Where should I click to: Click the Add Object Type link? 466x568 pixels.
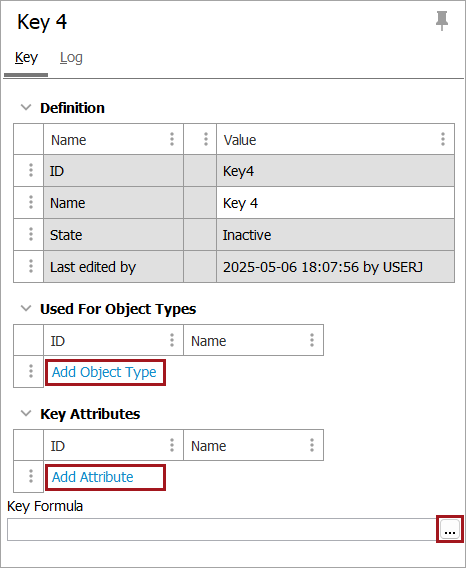(x=104, y=372)
